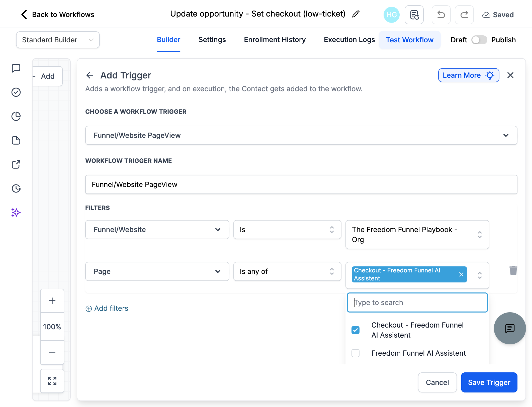Switch to the Settings tab
The image size is (532, 407).
point(212,40)
